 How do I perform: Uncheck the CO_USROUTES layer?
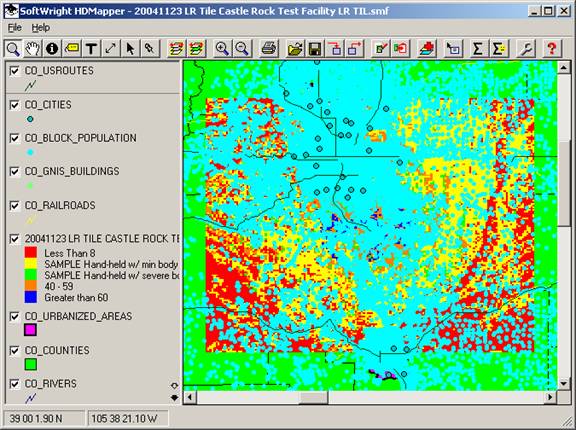pos(14,71)
